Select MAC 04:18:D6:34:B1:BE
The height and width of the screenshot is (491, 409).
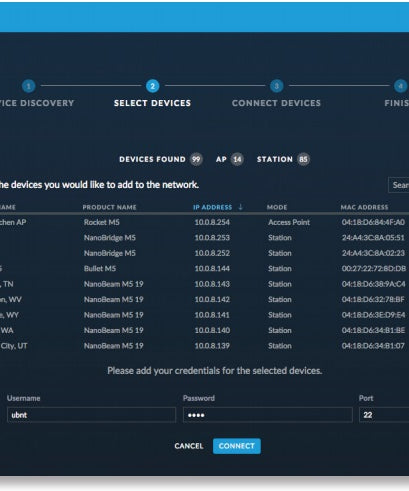tap(373, 330)
